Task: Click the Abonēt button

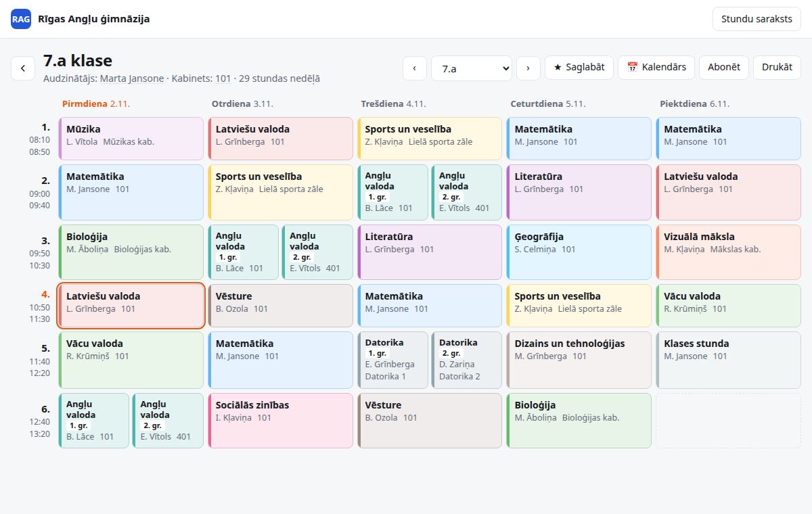Action: 724,67
